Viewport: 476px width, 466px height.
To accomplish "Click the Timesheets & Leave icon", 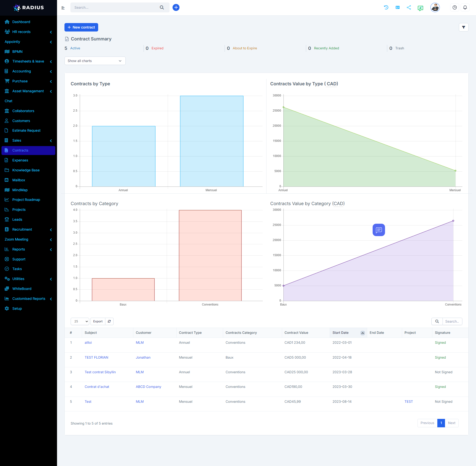I will coord(7,61).
